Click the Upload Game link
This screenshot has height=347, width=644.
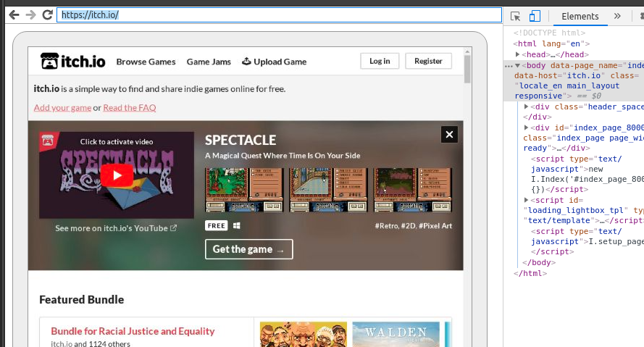click(x=274, y=62)
